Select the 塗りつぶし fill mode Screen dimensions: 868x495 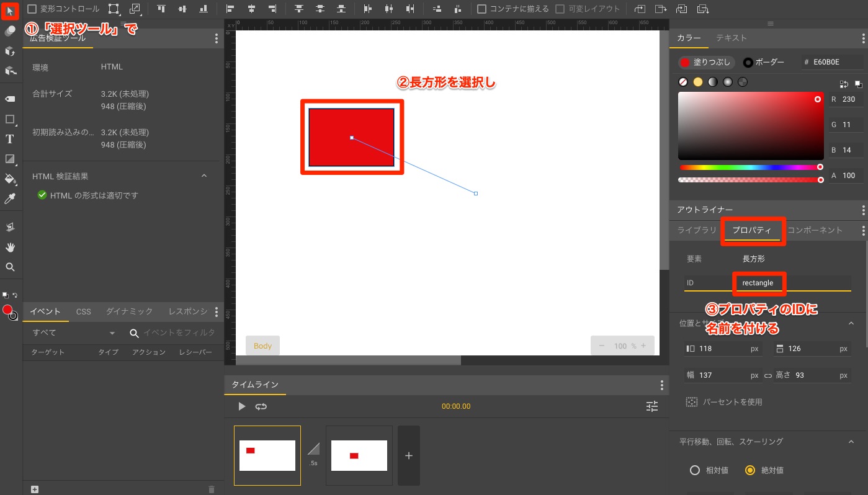705,62
